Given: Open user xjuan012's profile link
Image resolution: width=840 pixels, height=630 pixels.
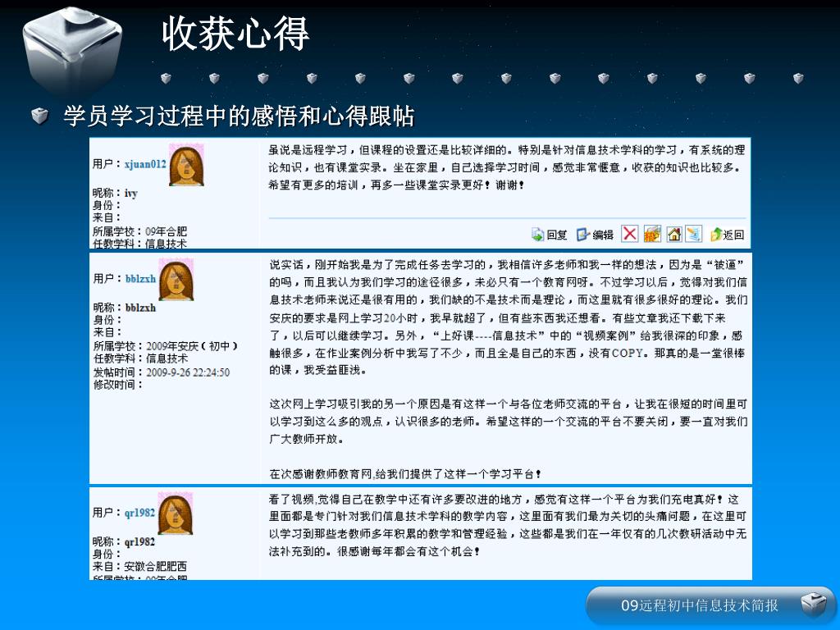Looking at the screenshot, I should point(145,164).
